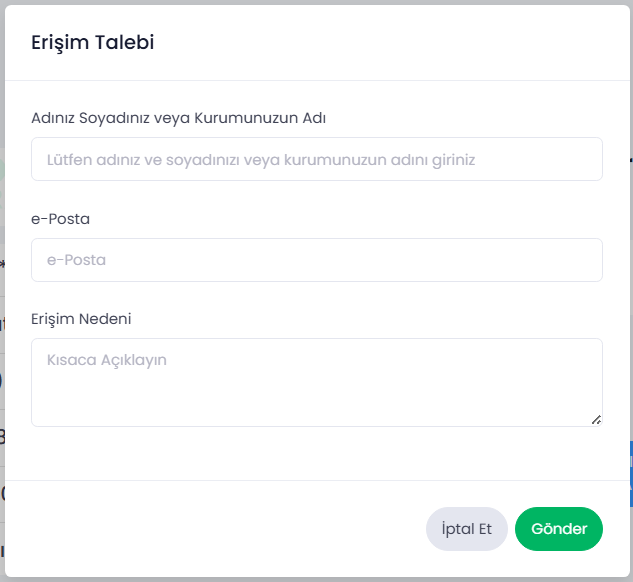
Task: Submit the form with the Gönder button
Action: (x=559, y=529)
